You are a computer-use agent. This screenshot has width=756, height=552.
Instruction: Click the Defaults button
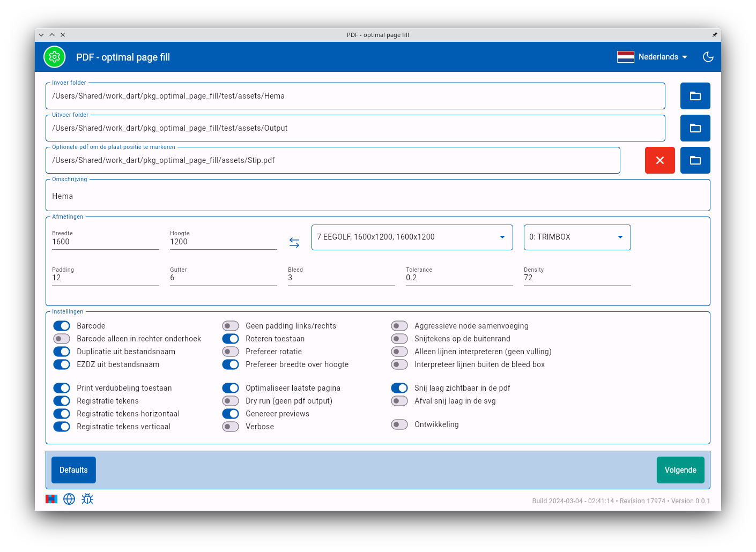tap(73, 470)
